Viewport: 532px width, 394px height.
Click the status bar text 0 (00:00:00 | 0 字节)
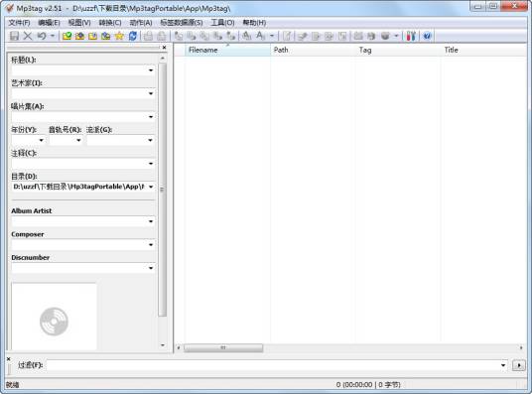(x=368, y=385)
